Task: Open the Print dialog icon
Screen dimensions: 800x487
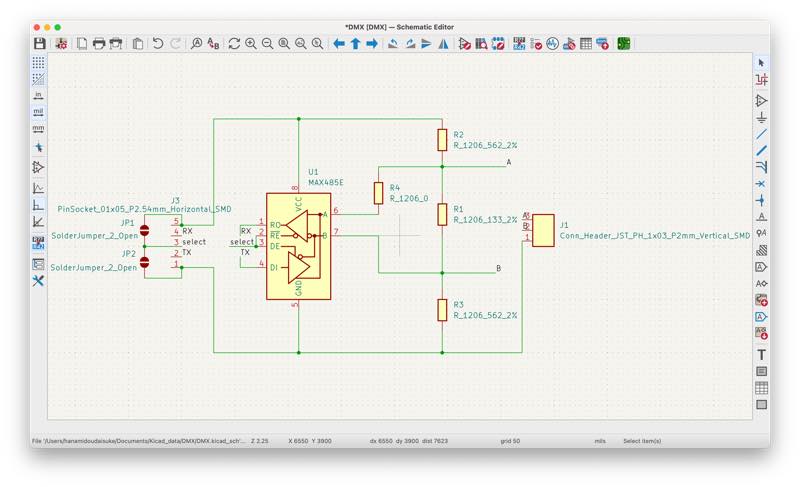Action: [98, 43]
